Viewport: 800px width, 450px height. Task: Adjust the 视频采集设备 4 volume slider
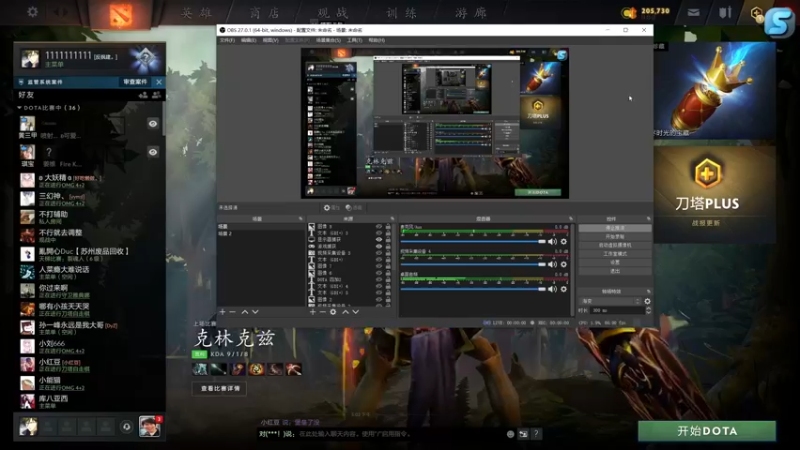[473, 264]
